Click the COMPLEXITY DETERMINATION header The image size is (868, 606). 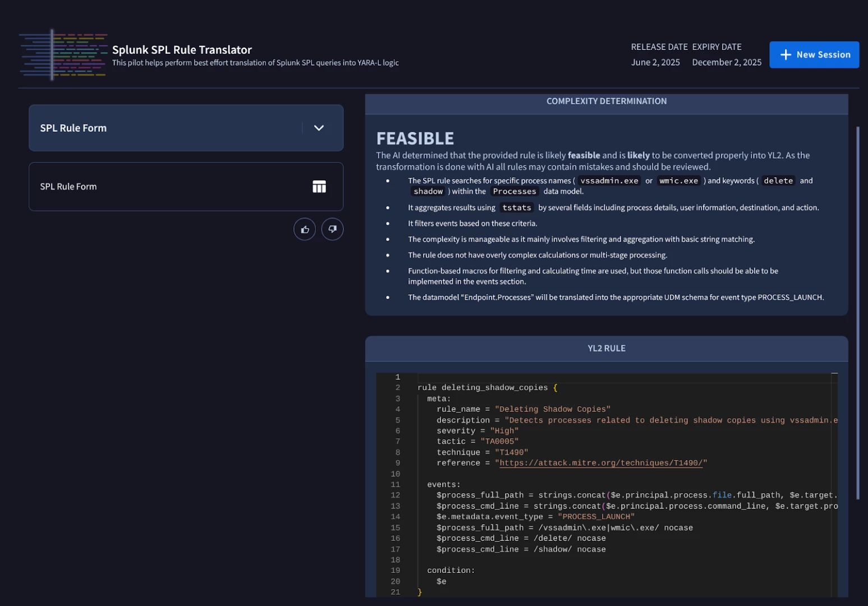(607, 101)
